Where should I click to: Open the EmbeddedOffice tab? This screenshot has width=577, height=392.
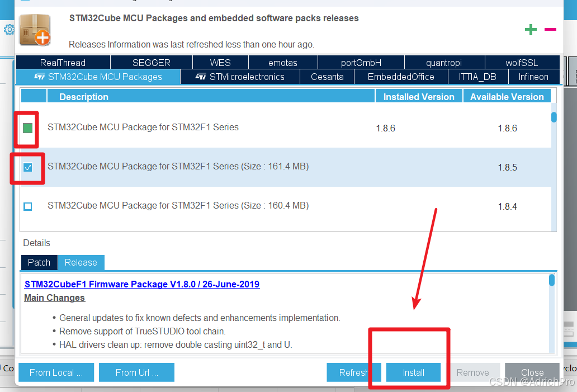(401, 77)
